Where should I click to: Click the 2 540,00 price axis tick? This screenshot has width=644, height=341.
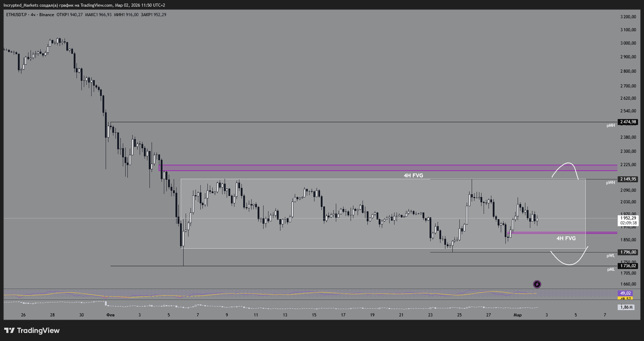pos(628,111)
